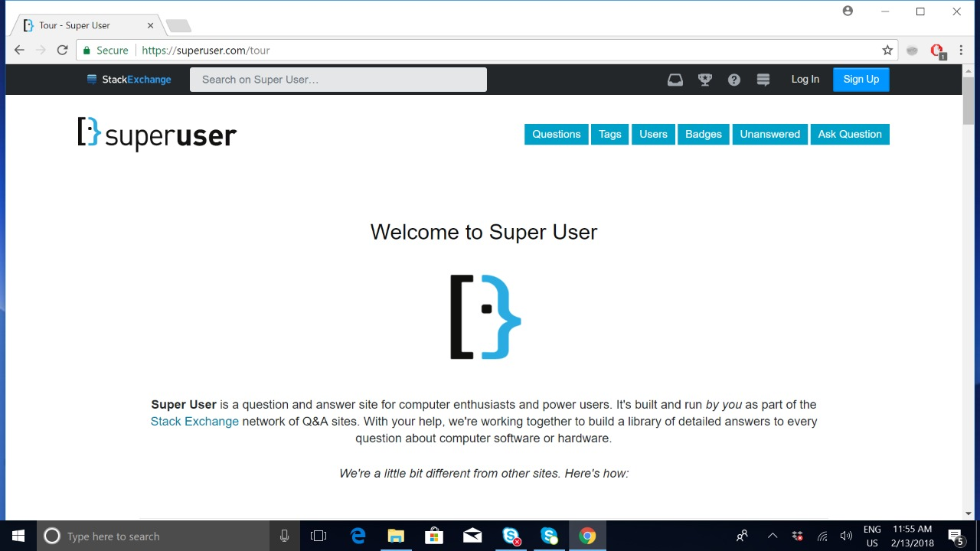Open the Mail app from the taskbar

click(472, 536)
